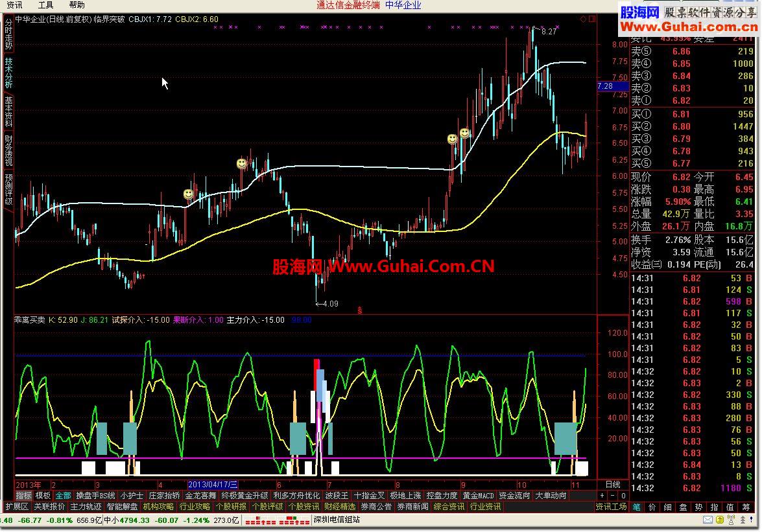This screenshot has height=532, width=762.
Task: Choose the 庄家抬轿 indicator
Action: 164,496
